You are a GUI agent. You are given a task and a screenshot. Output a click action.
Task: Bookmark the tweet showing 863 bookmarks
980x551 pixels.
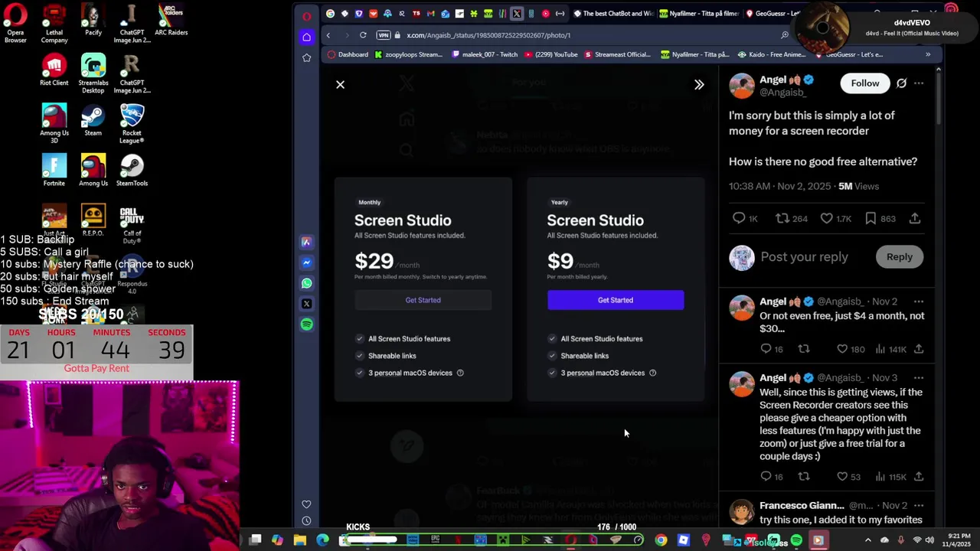pos(880,218)
